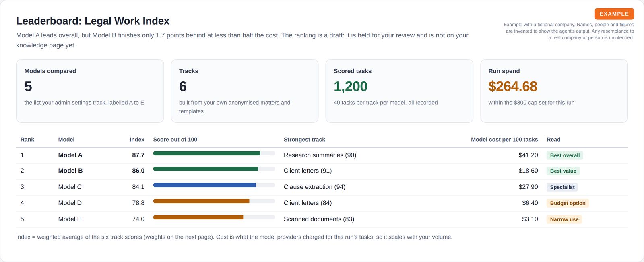Click the Rank column header
The image size is (644, 262).
[x=27, y=140]
